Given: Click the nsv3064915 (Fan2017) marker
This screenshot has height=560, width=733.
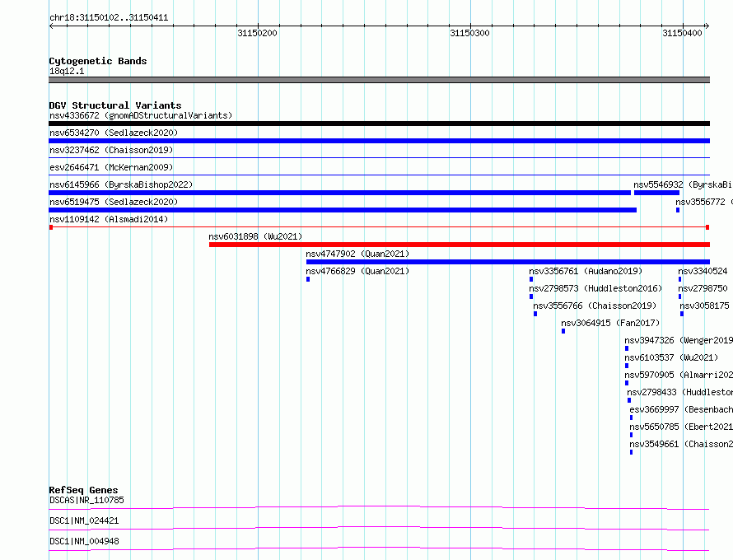Looking at the screenshot, I should [x=563, y=331].
